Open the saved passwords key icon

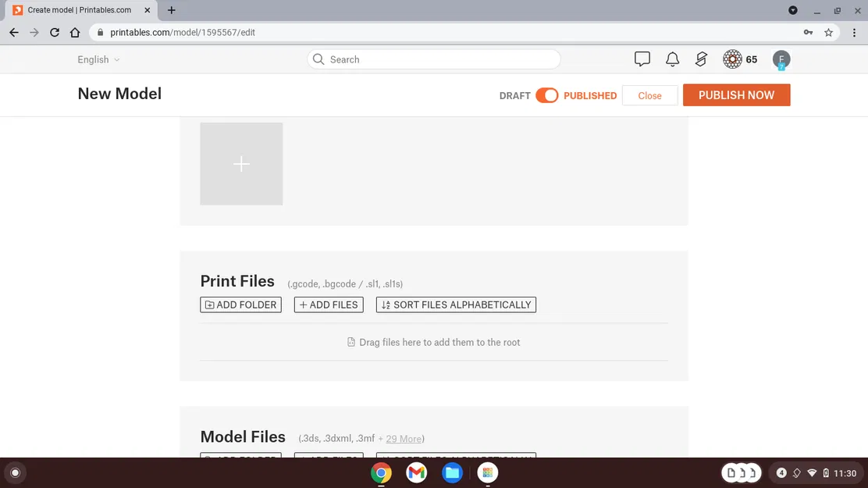(808, 33)
